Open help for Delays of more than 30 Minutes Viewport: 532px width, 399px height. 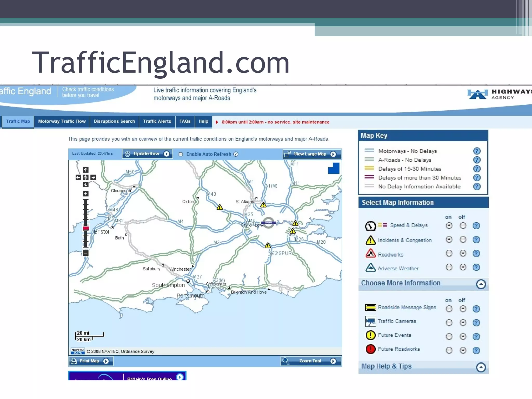[x=477, y=178]
